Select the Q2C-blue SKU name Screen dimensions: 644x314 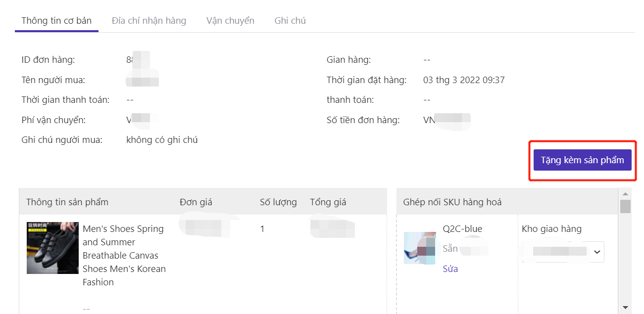click(x=462, y=229)
